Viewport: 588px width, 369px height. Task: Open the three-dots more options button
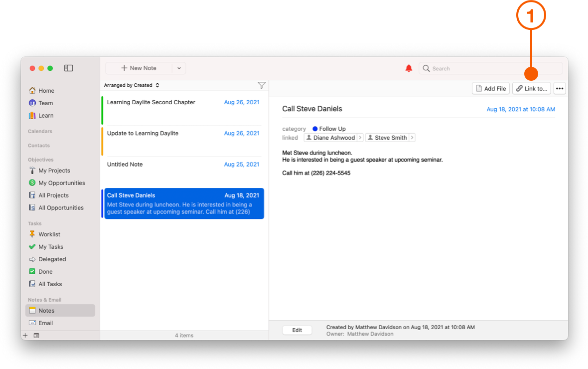click(x=560, y=89)
